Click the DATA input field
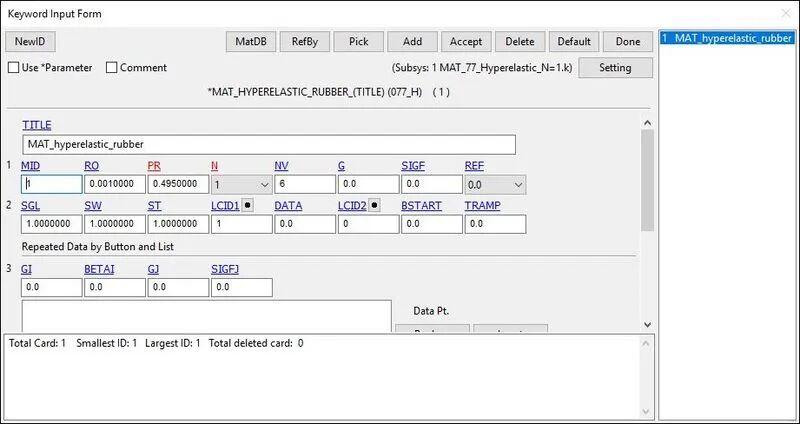Image resolution: width=800 pixels, height=424 pixels. [x=305, y=225]
